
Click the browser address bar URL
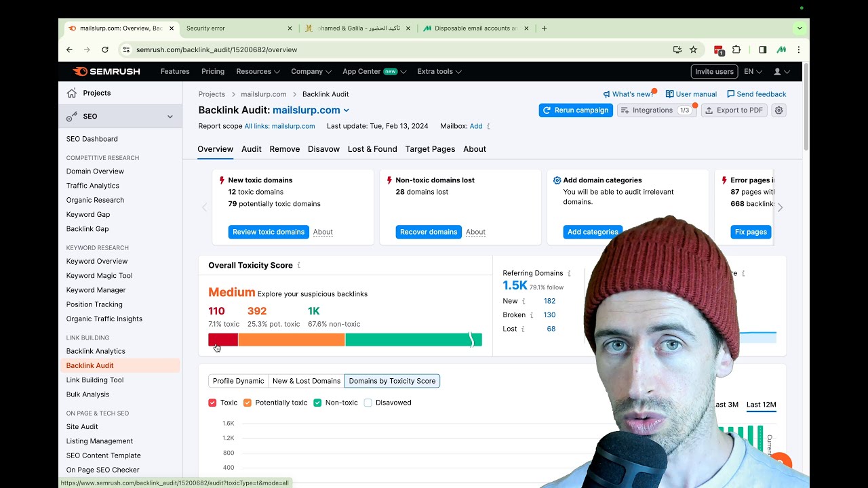pyautogui.click(x=216, y=49)
